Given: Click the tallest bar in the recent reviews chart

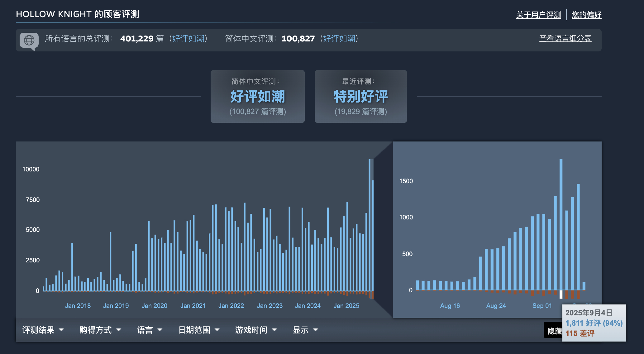Looking at the screenshot, I should coord(561,224).
